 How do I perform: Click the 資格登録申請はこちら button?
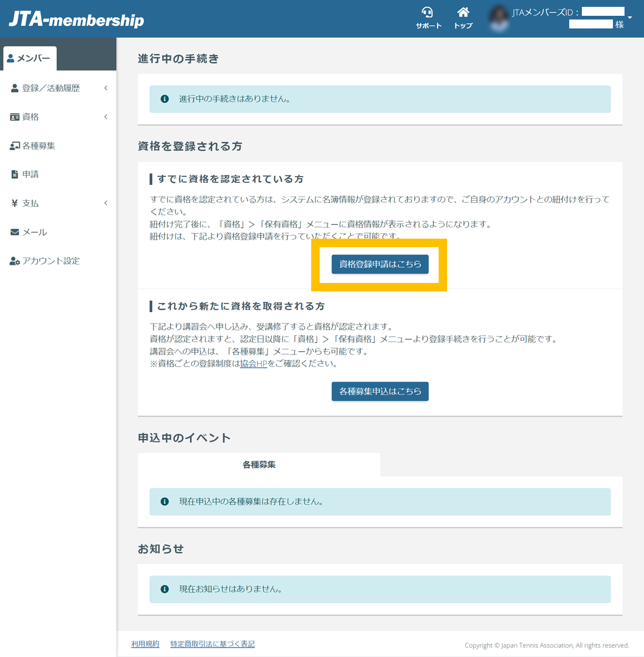(x=380, y=264)
